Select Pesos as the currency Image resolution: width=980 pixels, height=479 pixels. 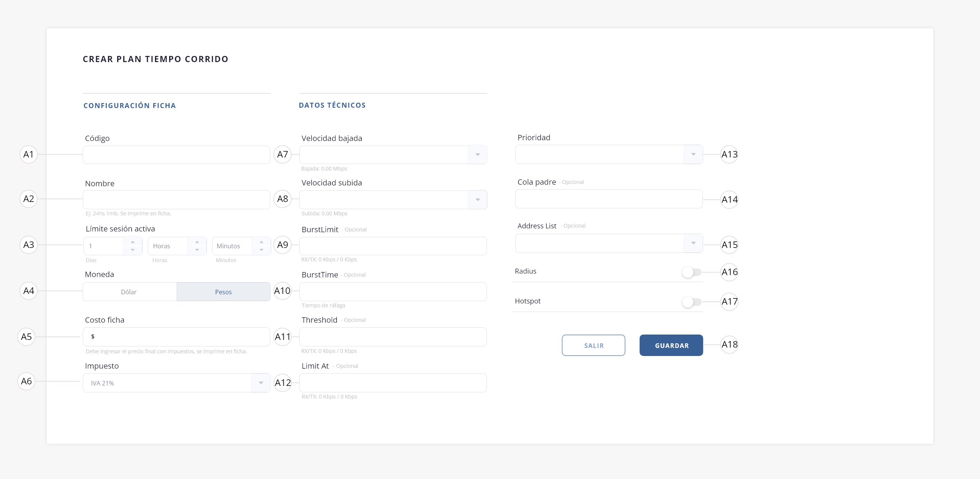pos(224,292)
